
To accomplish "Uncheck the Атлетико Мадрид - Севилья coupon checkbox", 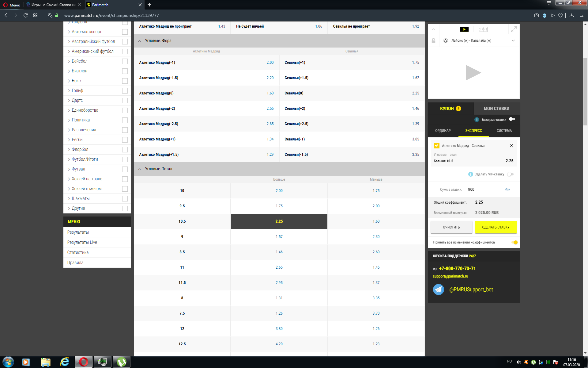I will pyautogui.click(x=437, y=146).
